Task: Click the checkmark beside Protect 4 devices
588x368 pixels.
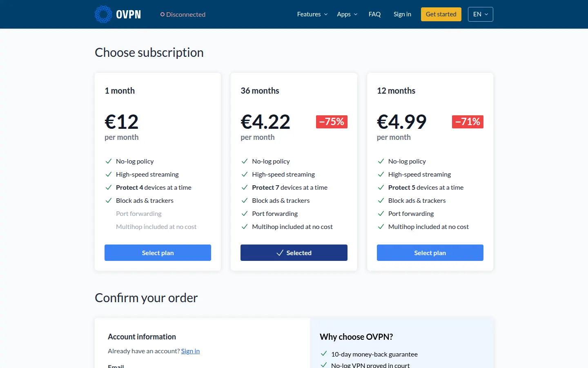Action: [109, 188]
